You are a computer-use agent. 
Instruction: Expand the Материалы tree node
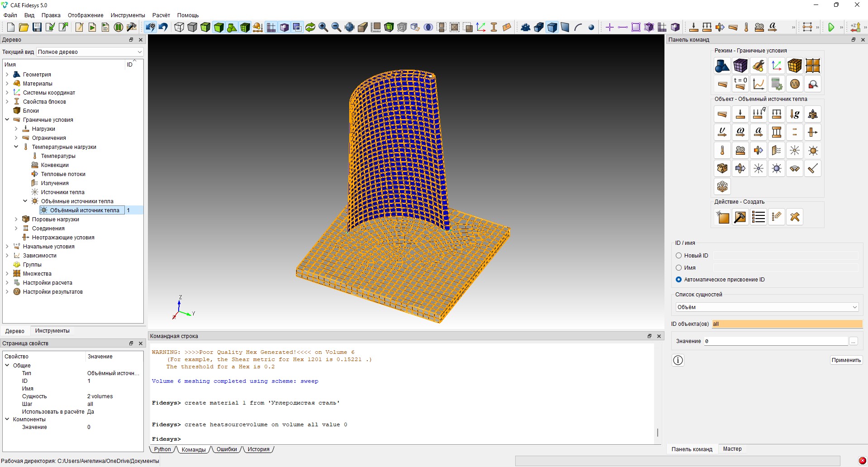(7, 84)
